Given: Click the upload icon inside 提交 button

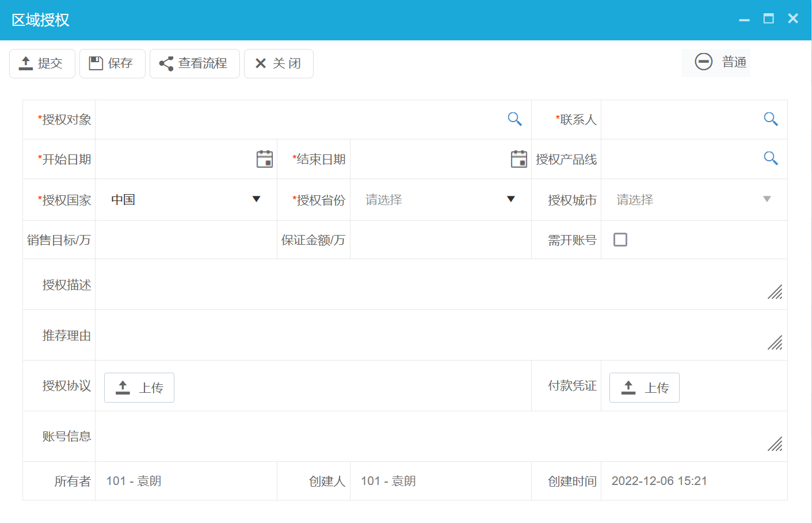Looking at the screenshot, I should pyautogui.click(x=25, y=63).
